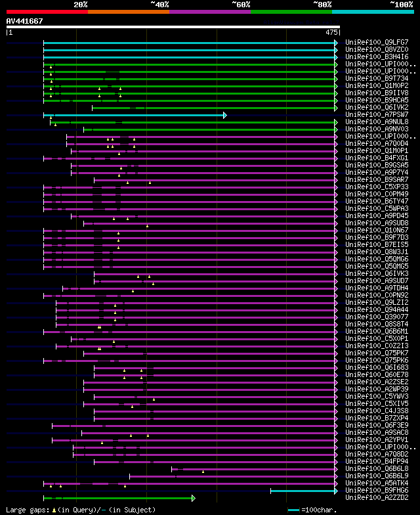The width and height of the screenshot is (420, 515).
Task: Click the purple alignment bar for Q6B6L8
Action: tap(253, 469)
